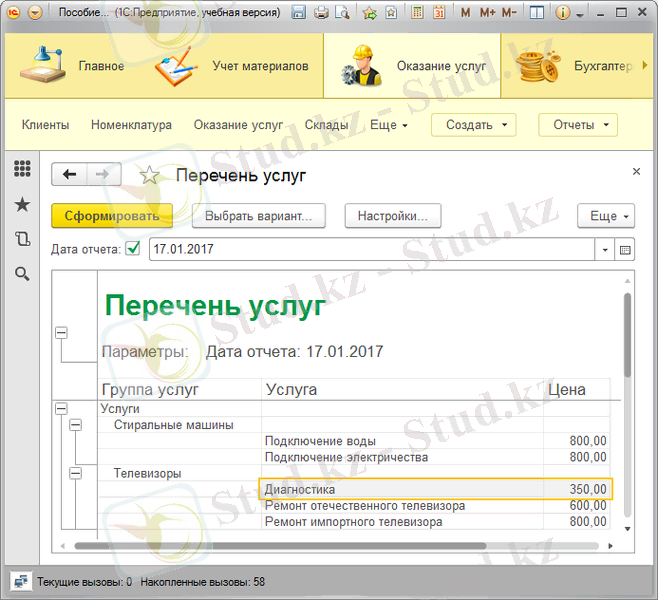Click the report date input field
Image resolution: width=658 pixels, height=600 pixels.
tap(370, 249)
